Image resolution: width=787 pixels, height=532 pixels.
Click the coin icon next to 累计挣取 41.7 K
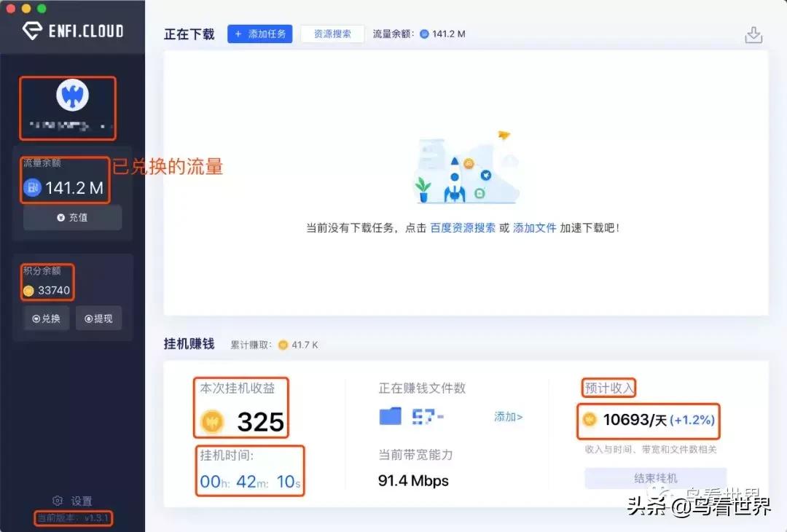click(283, 344)
